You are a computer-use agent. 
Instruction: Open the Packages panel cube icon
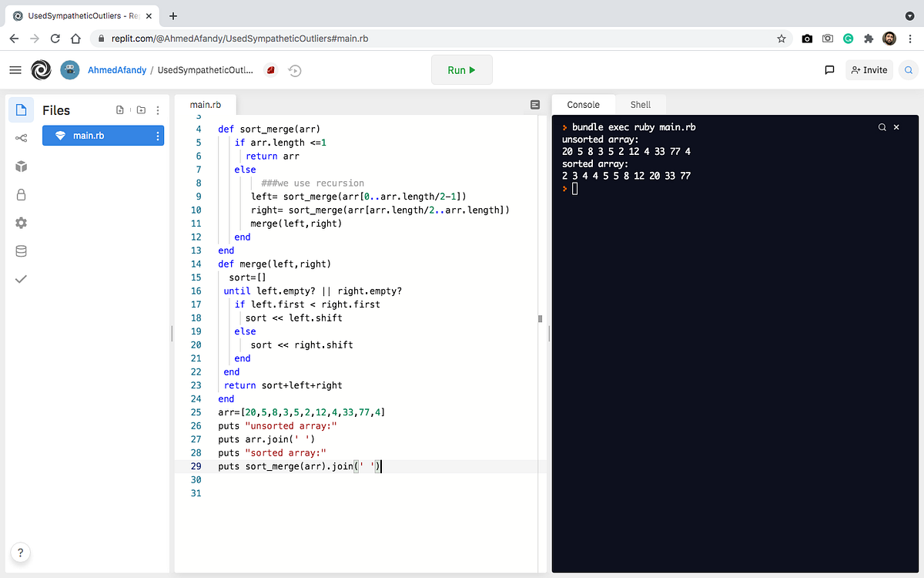(x=21, y=166)
